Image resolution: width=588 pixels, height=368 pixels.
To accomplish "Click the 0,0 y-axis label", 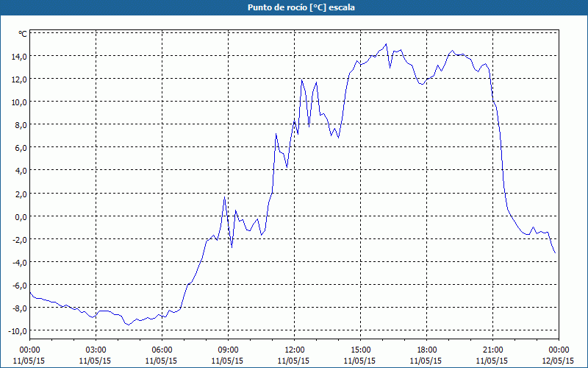I will coord(21,216).
